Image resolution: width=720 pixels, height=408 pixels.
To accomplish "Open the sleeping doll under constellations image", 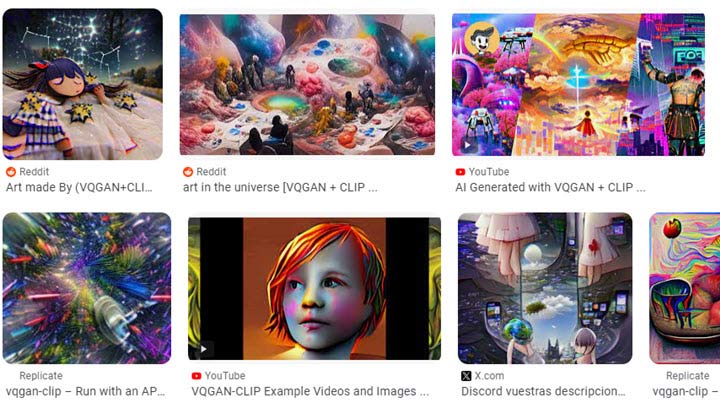I will pyautogui.click(x=83, y=84).
